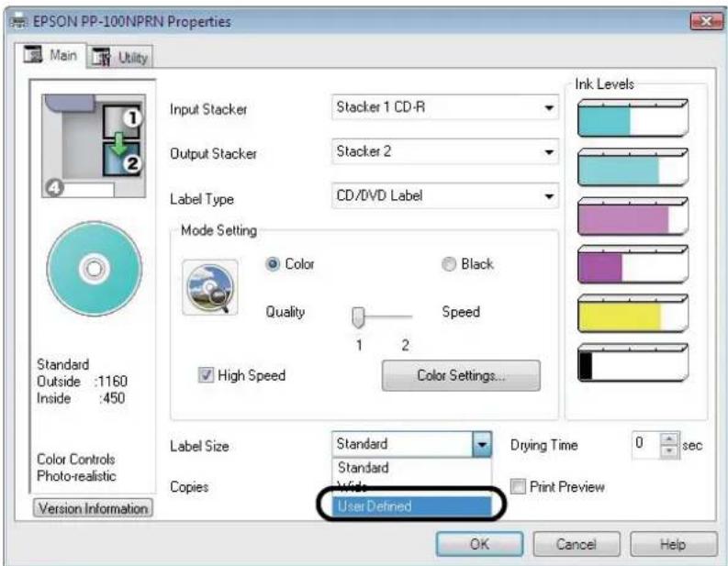
Task: Click the Quality/Speed slider handle
Action: tap(358, 317)
